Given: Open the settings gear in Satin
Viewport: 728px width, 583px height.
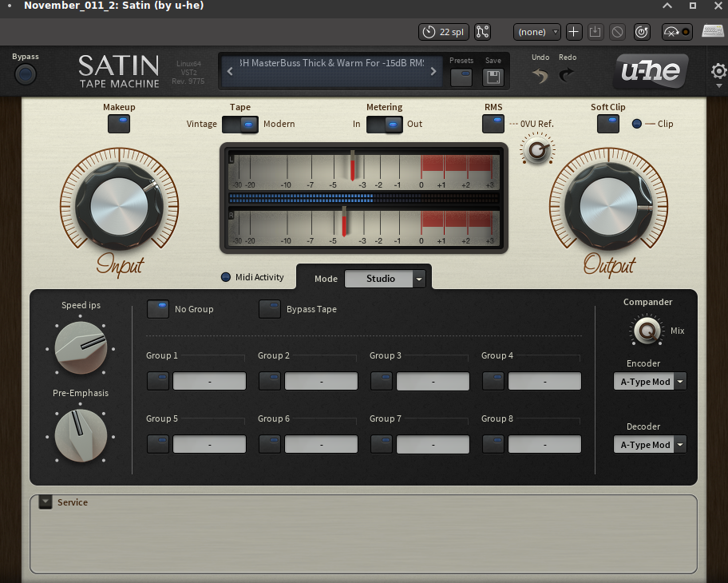Looking at the screenshot, I should pos(718,71).
